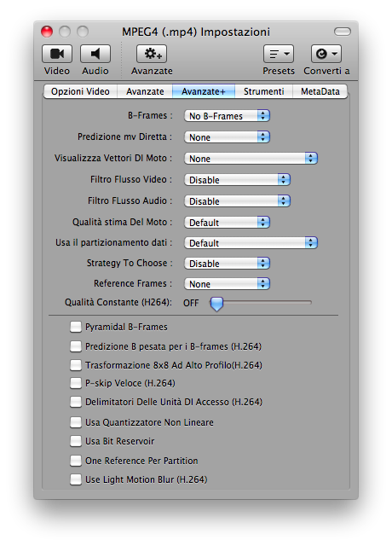Expand Visualizza Vettori Di Moto dropdown
Image resolution: width=392 pixels, height=546 pixels.
(251, 159)
